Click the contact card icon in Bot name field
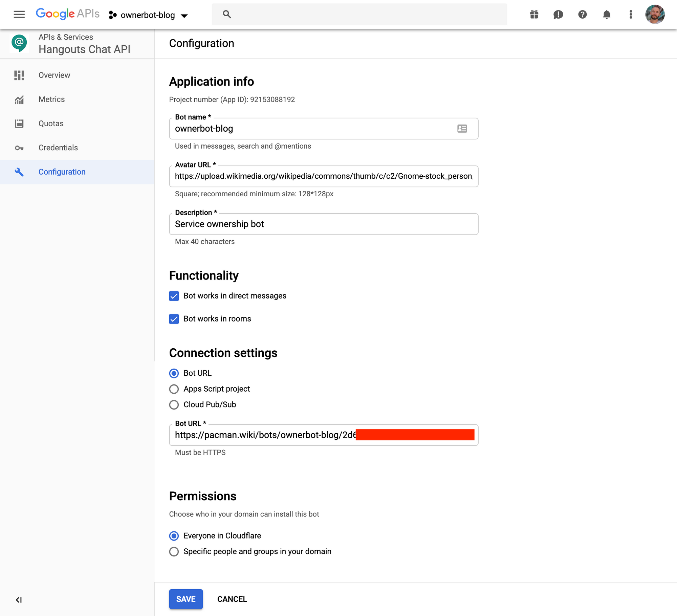The width and height of the screenshot is (677, 616). click(462, 129)
